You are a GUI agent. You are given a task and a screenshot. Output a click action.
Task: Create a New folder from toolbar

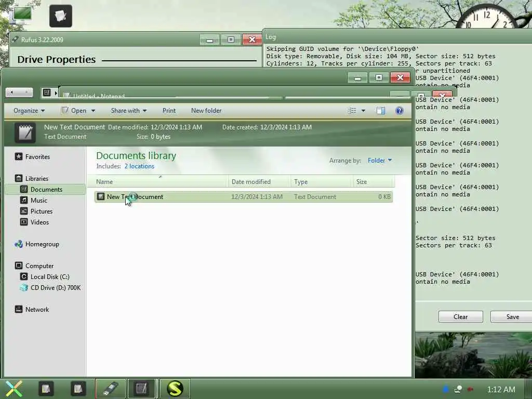tap(206, 111)
